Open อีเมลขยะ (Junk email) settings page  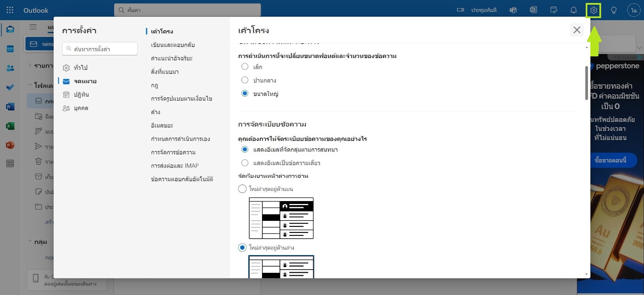pos(162,125)
